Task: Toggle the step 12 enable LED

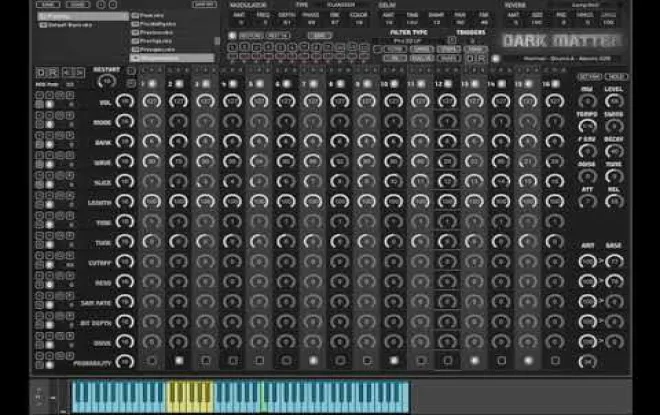Action: pos(448,84)
